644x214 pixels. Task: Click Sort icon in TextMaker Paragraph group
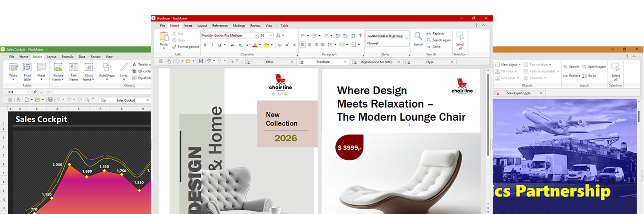click(353, 35)
